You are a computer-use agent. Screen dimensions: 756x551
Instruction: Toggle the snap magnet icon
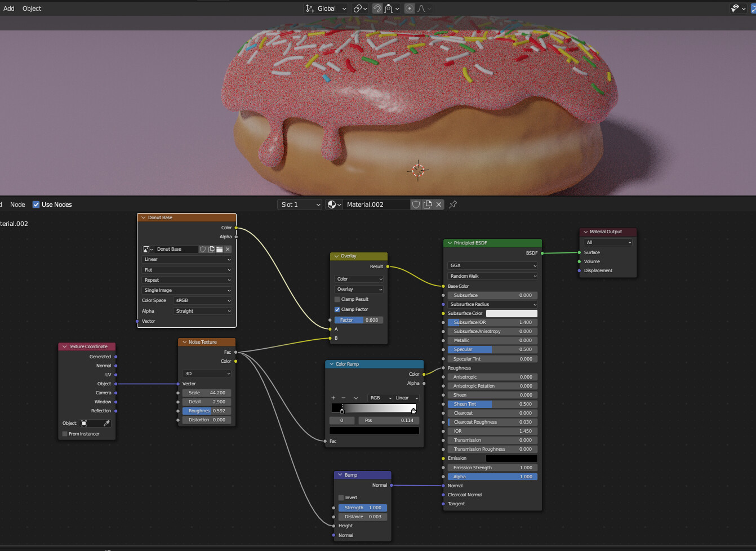pos(377,8)
